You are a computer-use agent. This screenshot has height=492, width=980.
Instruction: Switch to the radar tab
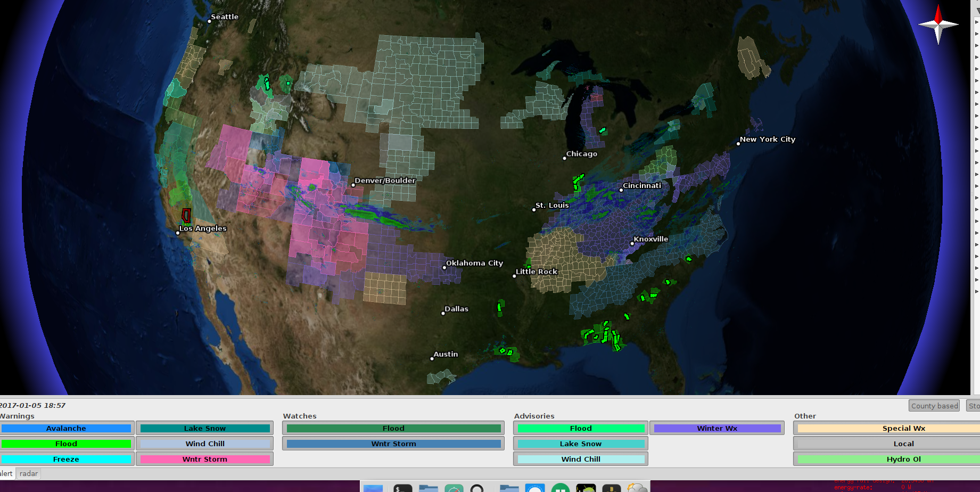pos(29,473)
